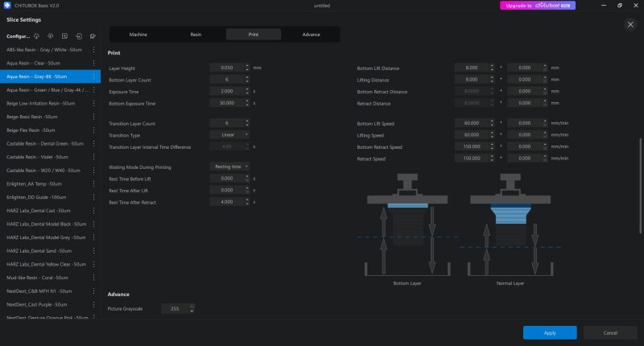644x346 pixels.
Task: Select Aqua Resin Green/Blue/Gray-4k profile
Action: pos(50,90)
